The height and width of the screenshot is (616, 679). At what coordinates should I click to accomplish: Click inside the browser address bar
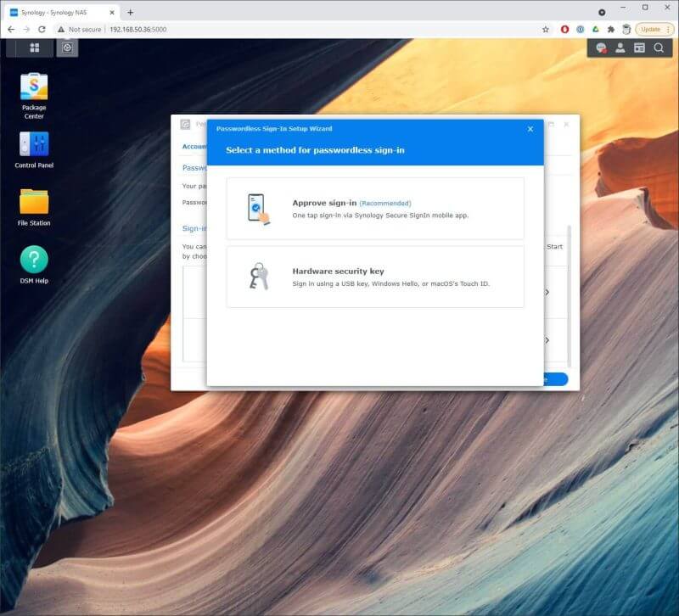click(x=255, y=29)
